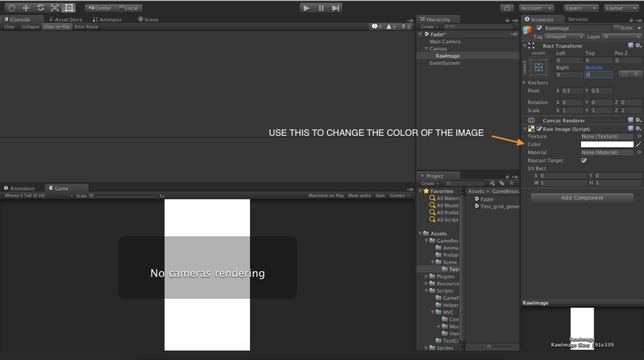
Task: Toggle Local handle rotation button
Action: pyautogui.click(x=128, y=8)
